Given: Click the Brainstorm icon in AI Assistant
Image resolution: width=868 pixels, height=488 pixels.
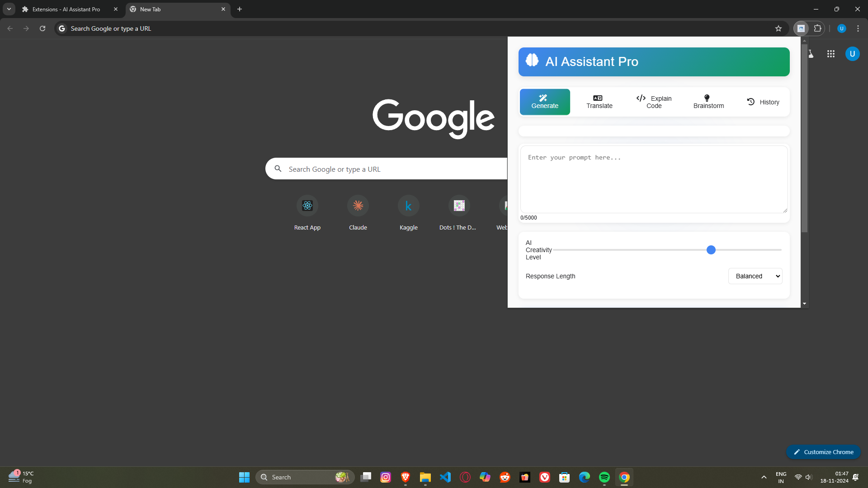Looking at the screenshot, I should tap(708, 102).
